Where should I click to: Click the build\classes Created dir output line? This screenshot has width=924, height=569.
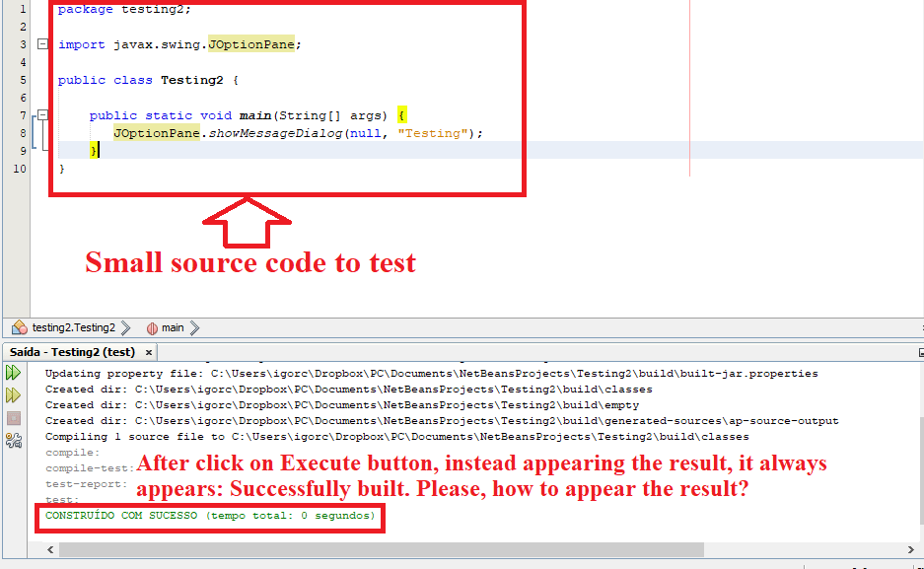tap(348, 390)
